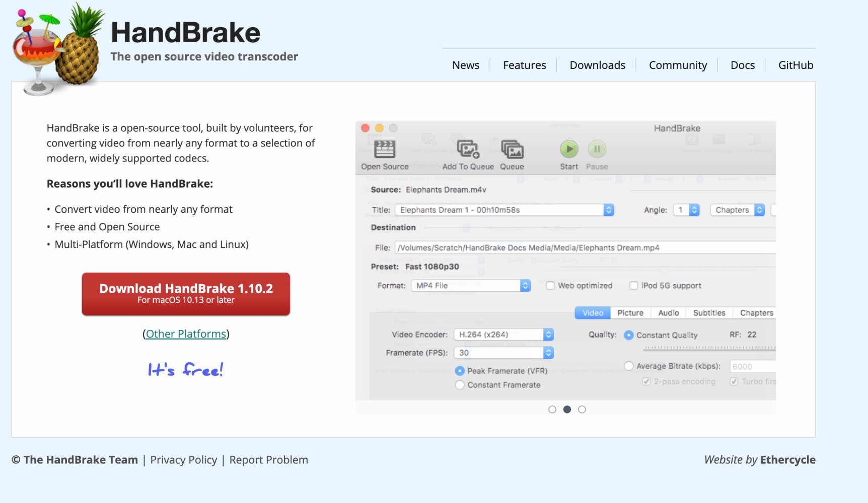The image size is (868, 503).
Task: Open the Other Platforms link
Action: click(186, 333)
